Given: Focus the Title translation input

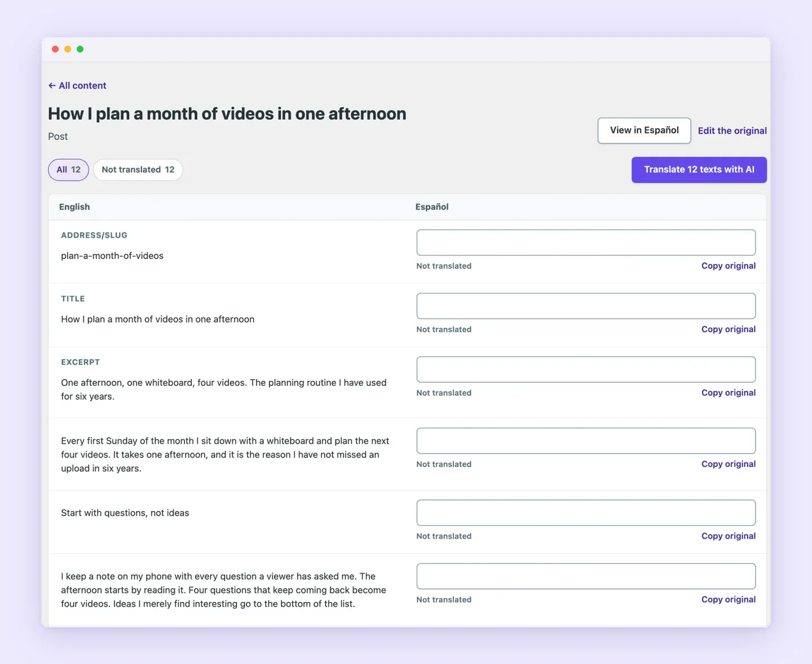Looking at the screenshot, I should click(x=586, y=306).
